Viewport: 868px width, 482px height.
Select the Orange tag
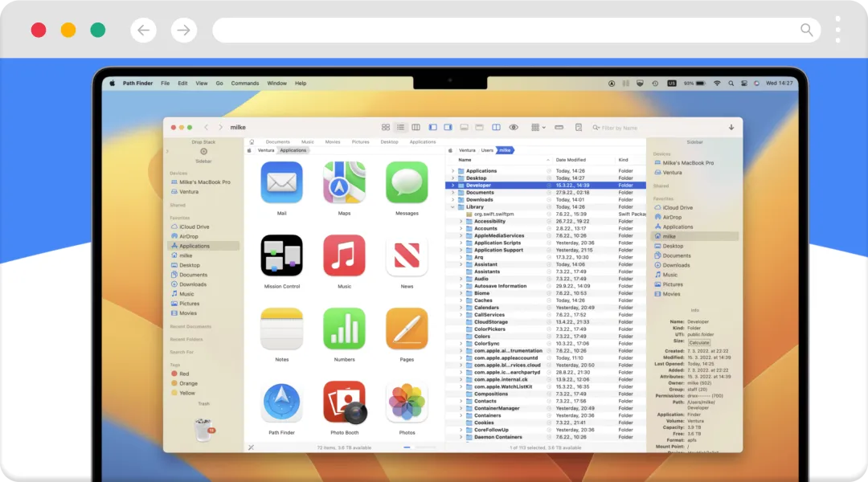tap(184, 383)
